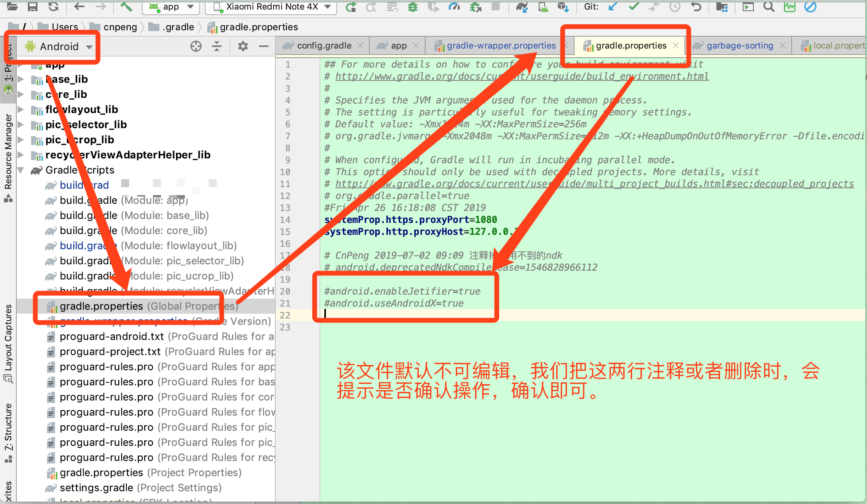Click the Run app icon
This screenshot has width=867, height=504.
(x=351, y=7)
